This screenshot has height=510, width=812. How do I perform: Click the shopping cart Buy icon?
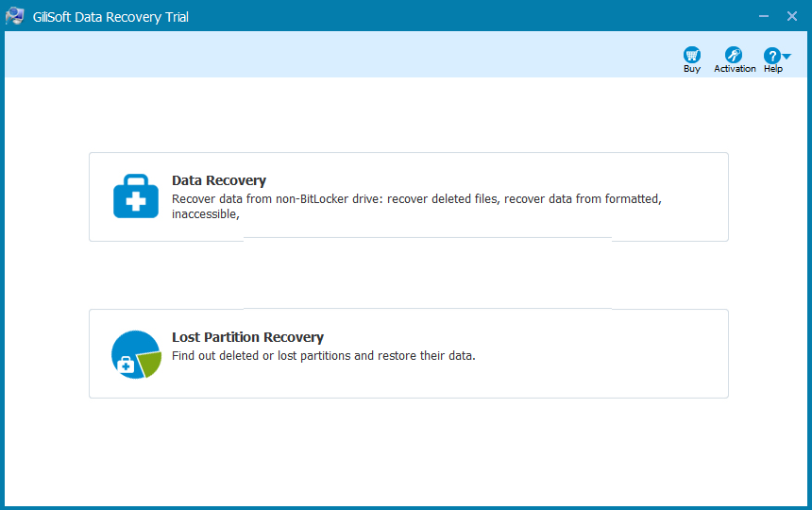[x=692, y=55]
